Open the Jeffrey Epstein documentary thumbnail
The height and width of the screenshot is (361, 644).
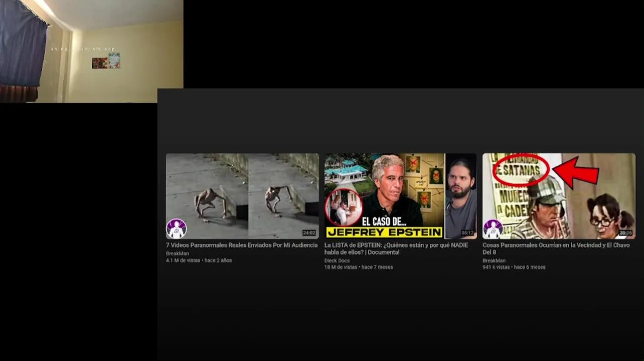point(400,196)
